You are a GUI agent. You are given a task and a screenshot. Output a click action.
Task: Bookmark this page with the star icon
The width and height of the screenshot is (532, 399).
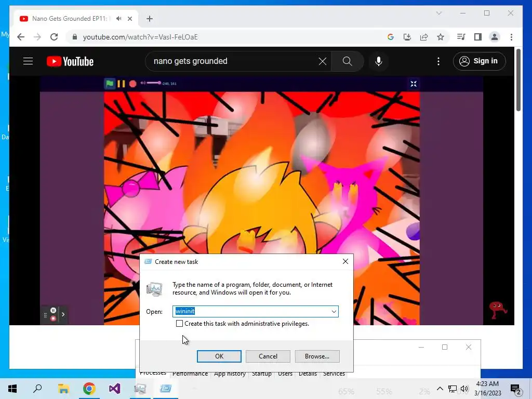[441, 37]
